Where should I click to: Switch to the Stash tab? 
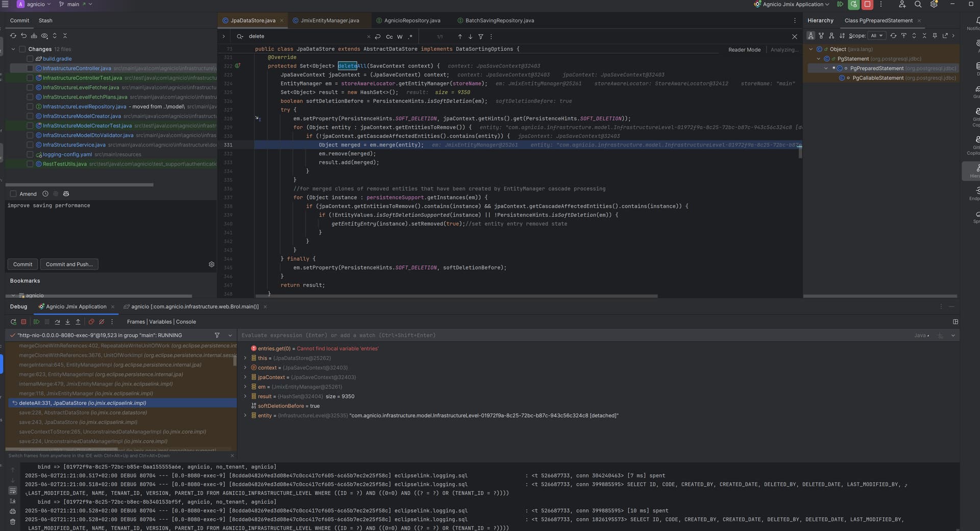(45, 20)
